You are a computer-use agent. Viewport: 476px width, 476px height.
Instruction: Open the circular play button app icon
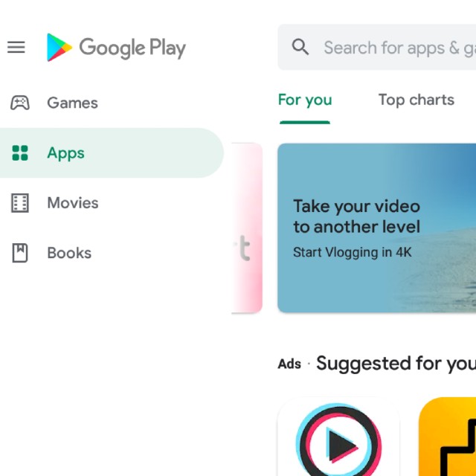pyautogui.click(x=338, y=437)
